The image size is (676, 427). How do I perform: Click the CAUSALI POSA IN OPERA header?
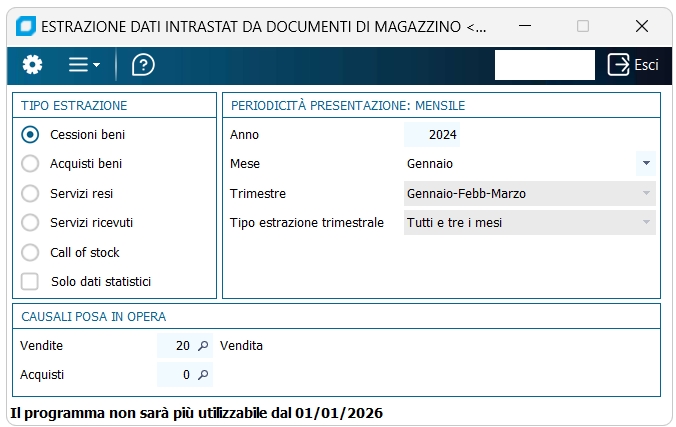94,317
